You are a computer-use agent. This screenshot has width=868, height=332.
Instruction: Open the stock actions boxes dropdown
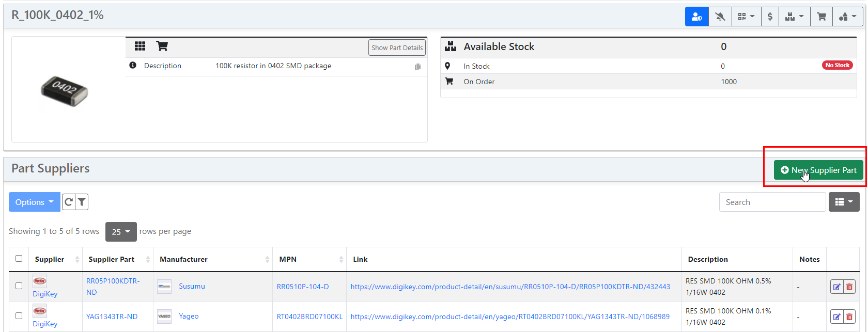pos(794,17)
